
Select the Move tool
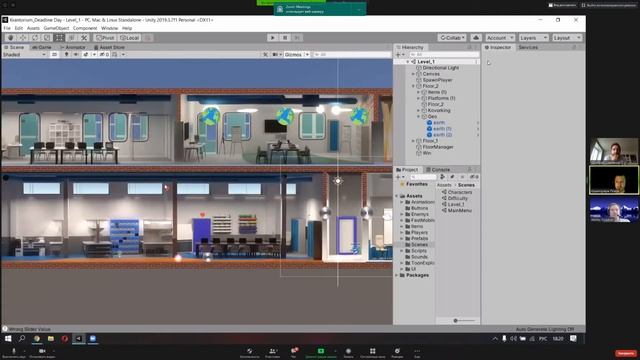pyautogui.click(x=23, y=38)
